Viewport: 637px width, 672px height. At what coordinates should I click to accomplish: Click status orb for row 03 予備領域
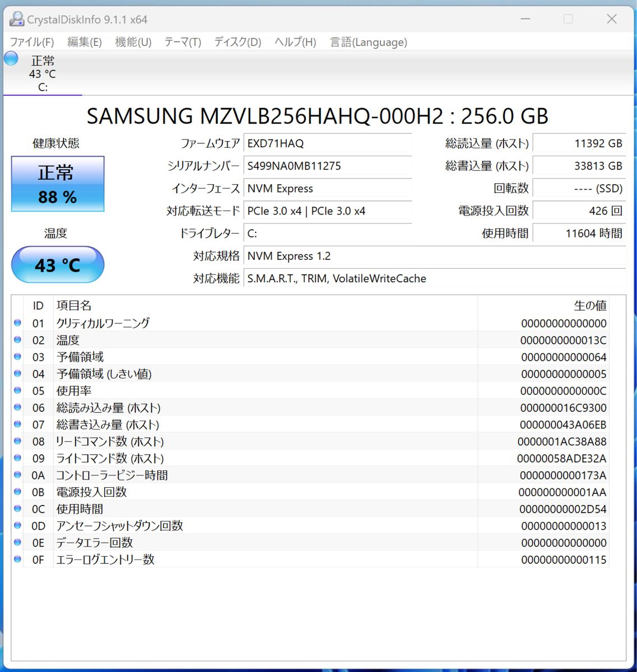17,357
